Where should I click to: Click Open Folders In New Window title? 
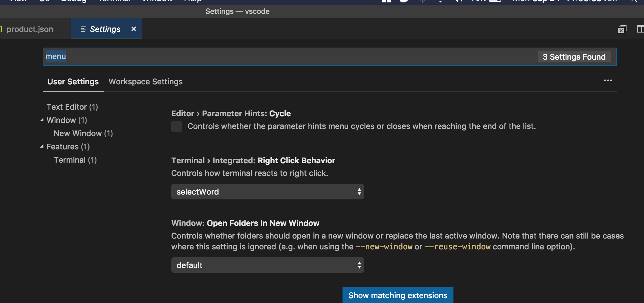(245, 223)
